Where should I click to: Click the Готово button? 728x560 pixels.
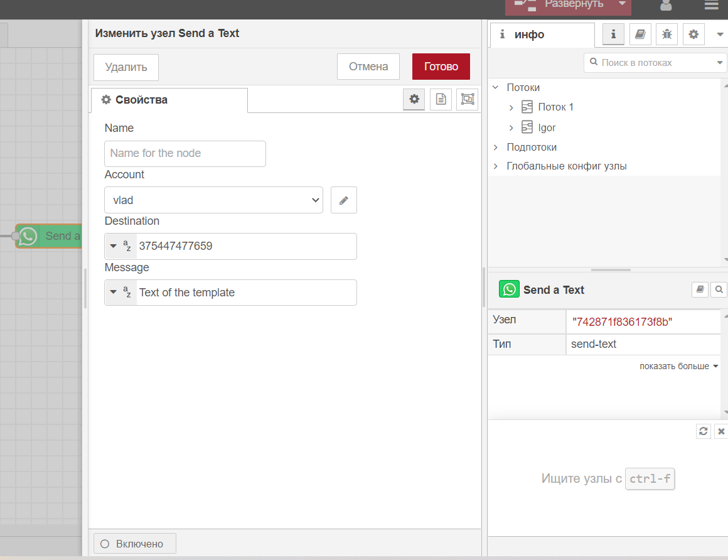(441, 67)
